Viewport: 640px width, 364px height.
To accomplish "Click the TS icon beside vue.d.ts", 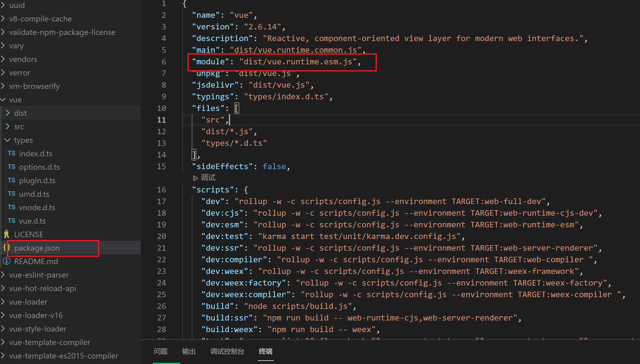I will (12, 221).
